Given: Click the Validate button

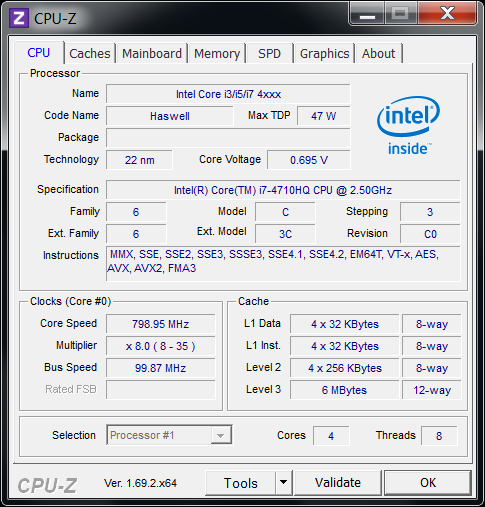Looking at the screenshot, I should tap(338, 483).
